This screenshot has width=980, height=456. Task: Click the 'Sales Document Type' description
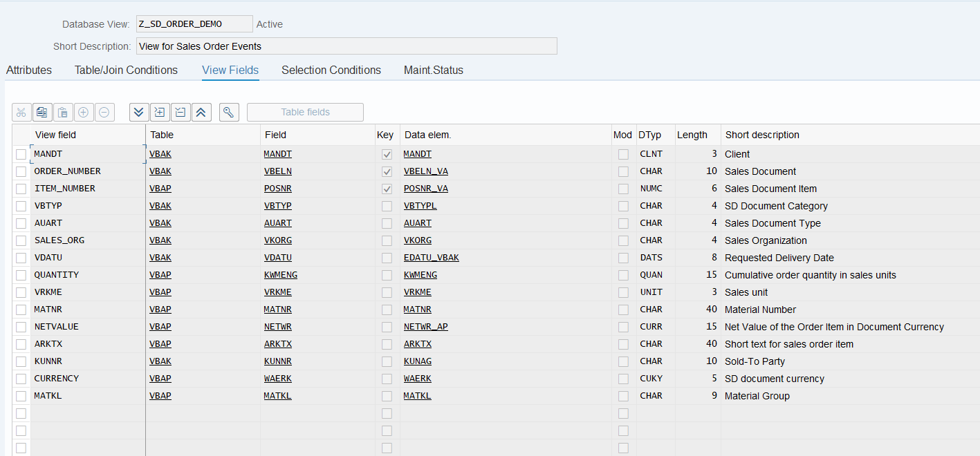click(773, 223)
